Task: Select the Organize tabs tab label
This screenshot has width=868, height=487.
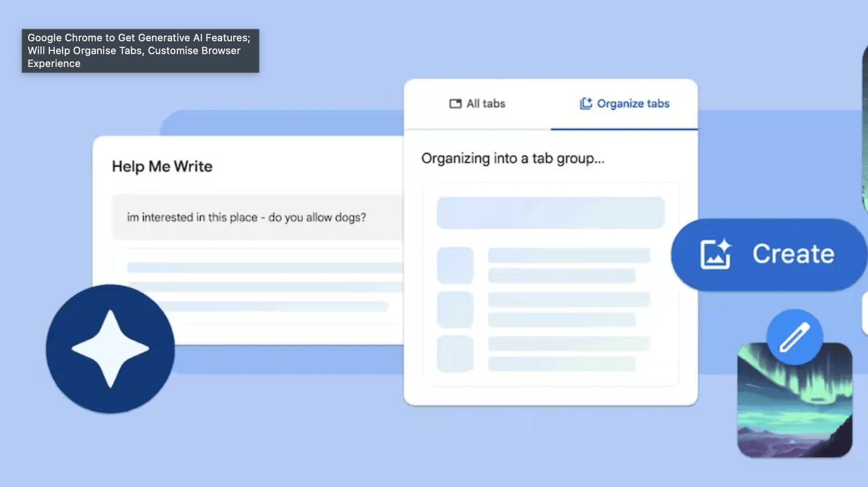Action: [633, 104]
